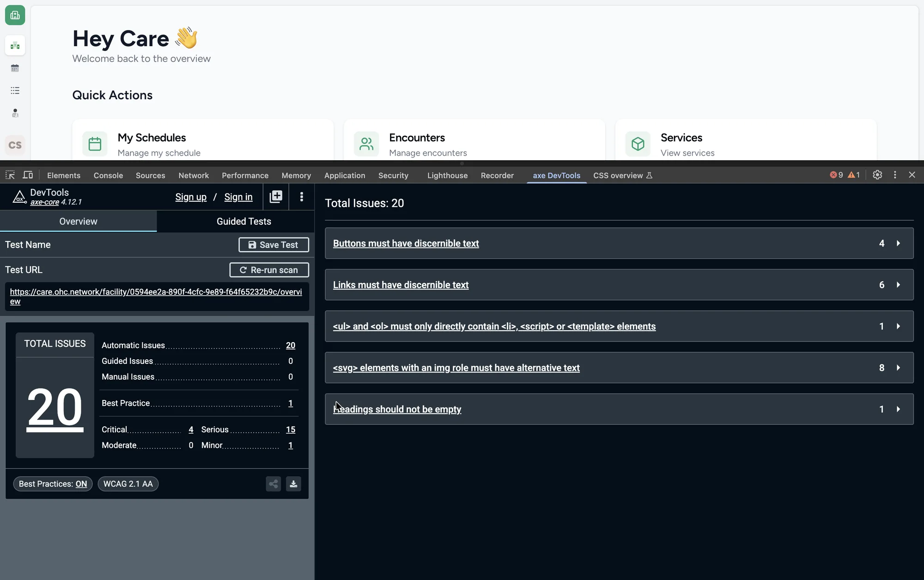This screenshot has width=924, height=580.
Task: Click the My Schedules calendar icon
Action: pyautogui.click(x=95, y=144)
